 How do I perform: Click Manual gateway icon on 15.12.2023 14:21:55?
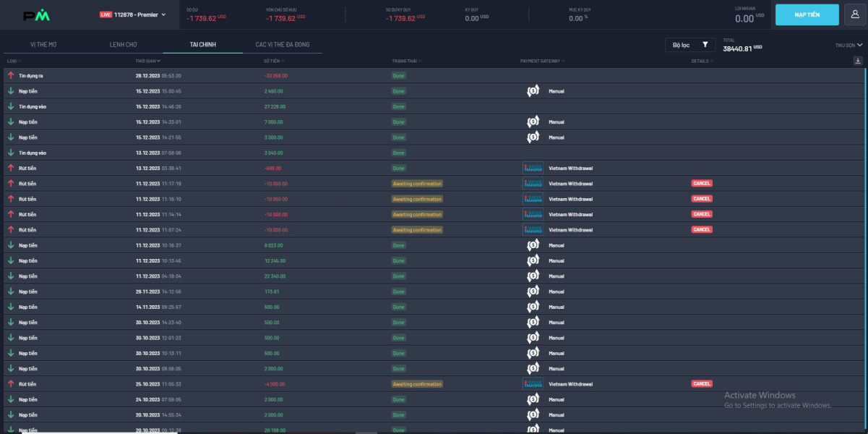point(533,137)
